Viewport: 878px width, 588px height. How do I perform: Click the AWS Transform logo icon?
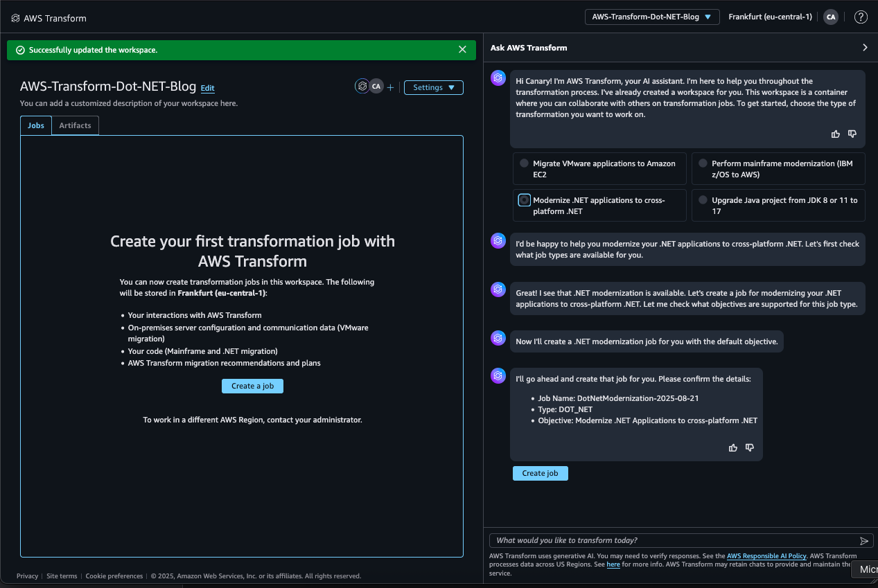(15, 19)
